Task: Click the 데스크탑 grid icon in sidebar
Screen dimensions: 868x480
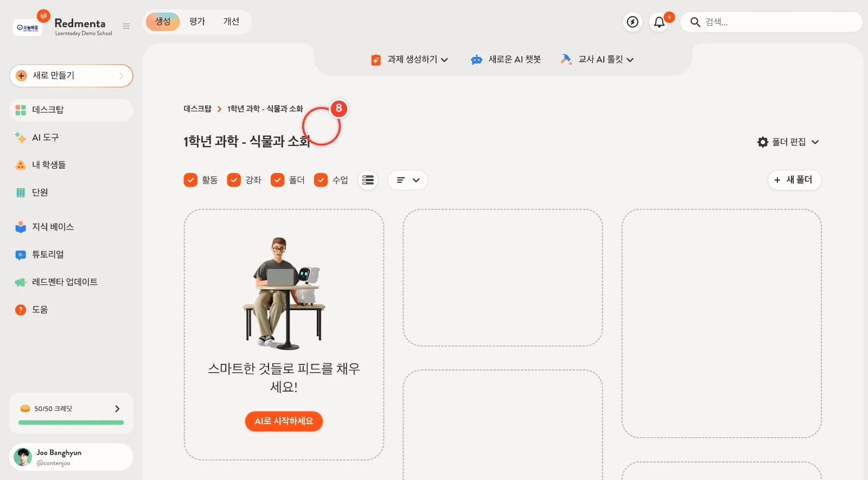Action: 21,110
